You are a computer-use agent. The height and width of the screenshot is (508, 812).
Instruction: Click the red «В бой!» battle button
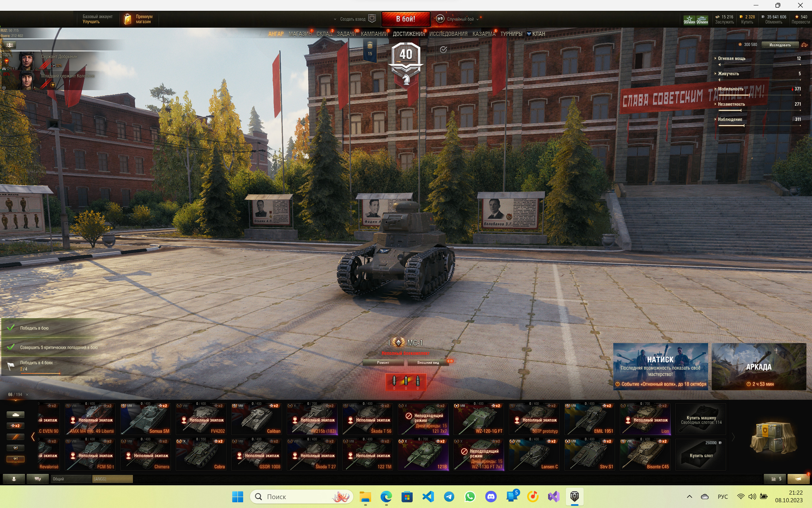(x=406, y=19)
